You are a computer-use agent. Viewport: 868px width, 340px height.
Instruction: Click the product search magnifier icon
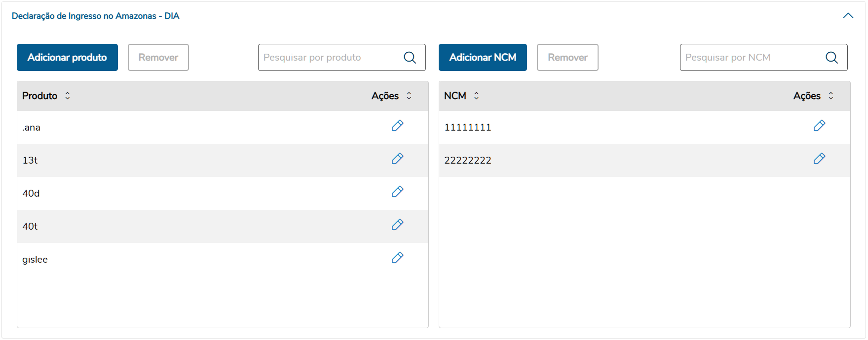(x=410, y=58)
